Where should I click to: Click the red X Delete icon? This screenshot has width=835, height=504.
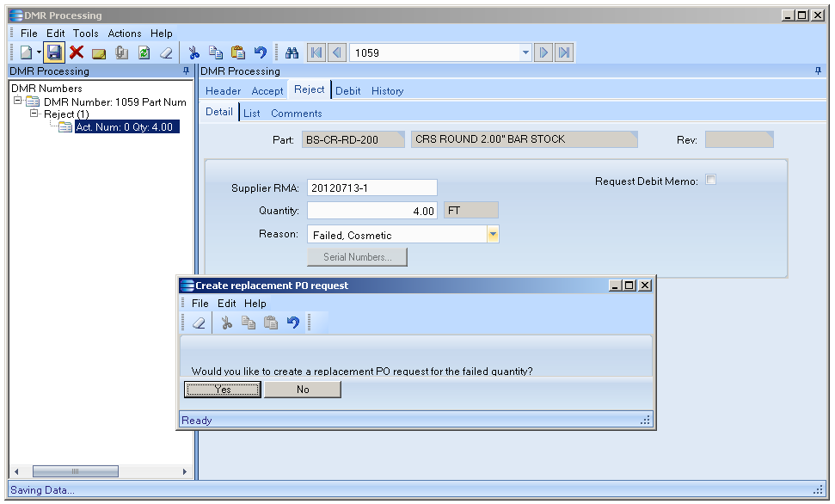[77, 52]
